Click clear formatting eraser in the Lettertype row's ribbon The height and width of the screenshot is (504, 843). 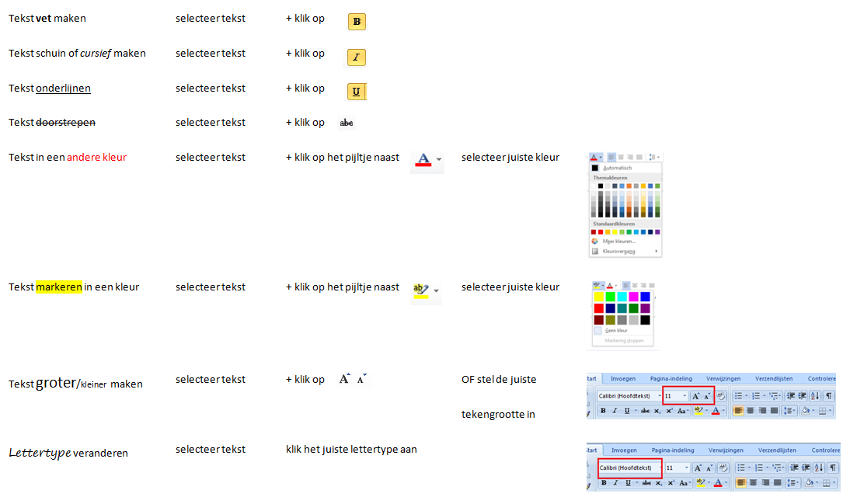(723, 468)
